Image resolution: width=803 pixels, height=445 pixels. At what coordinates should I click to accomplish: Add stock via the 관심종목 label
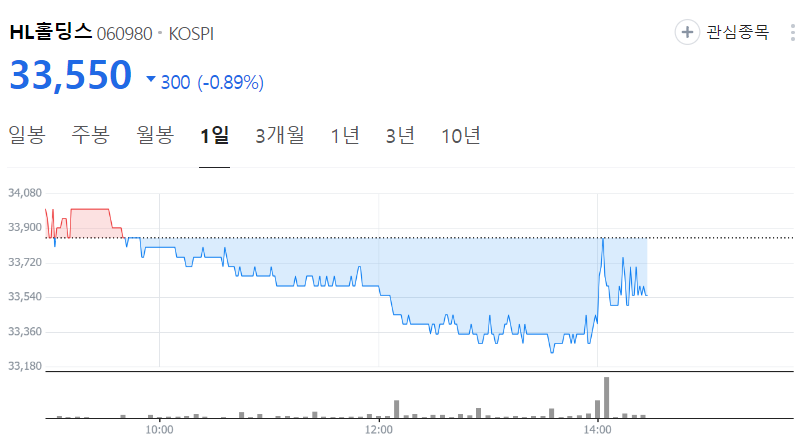pyautogui.click(x=737, y=32)
